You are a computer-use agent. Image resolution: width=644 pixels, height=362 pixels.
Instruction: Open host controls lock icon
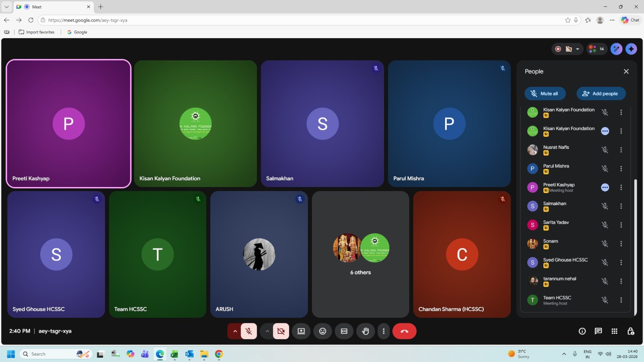pos(631,331)
